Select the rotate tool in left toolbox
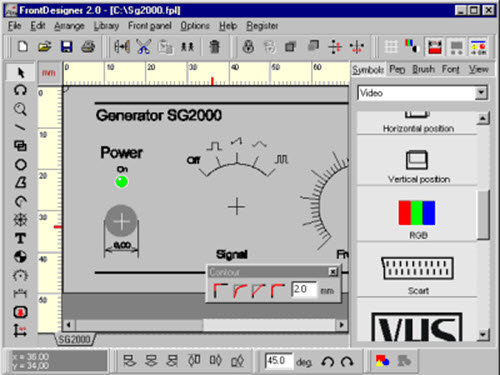This screenshot has height=375, width=500. (20, 90)
